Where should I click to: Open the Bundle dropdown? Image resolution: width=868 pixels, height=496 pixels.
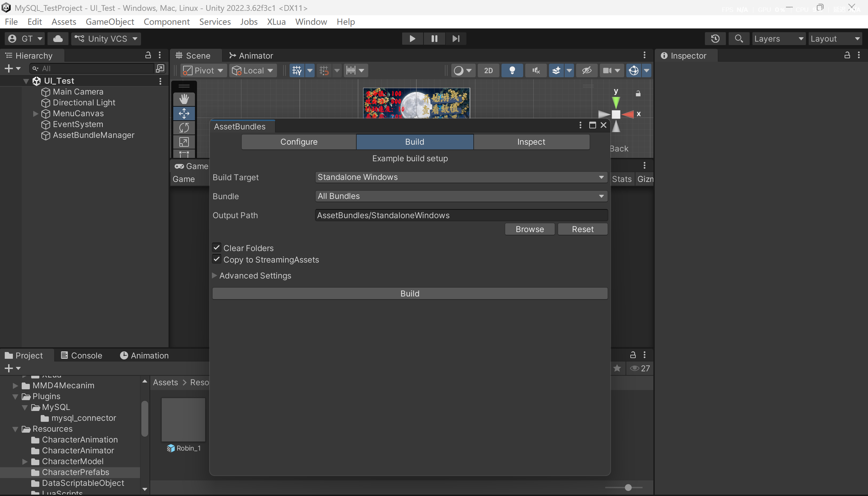coord(461,196)
